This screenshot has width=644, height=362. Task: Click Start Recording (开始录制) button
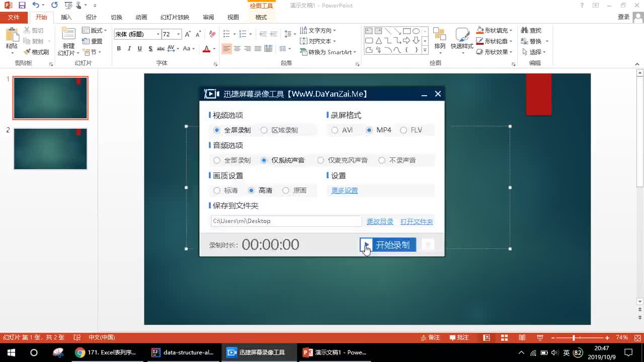388,245
